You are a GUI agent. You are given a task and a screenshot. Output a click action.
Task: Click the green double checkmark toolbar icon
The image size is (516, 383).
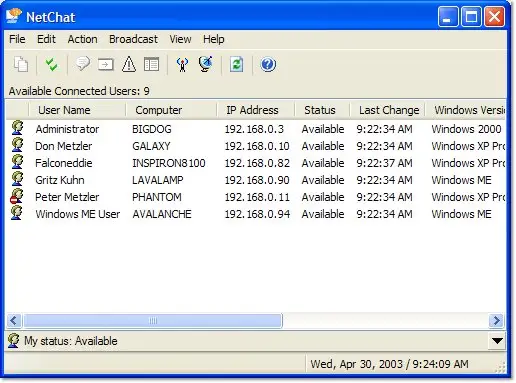click(51, 64)
